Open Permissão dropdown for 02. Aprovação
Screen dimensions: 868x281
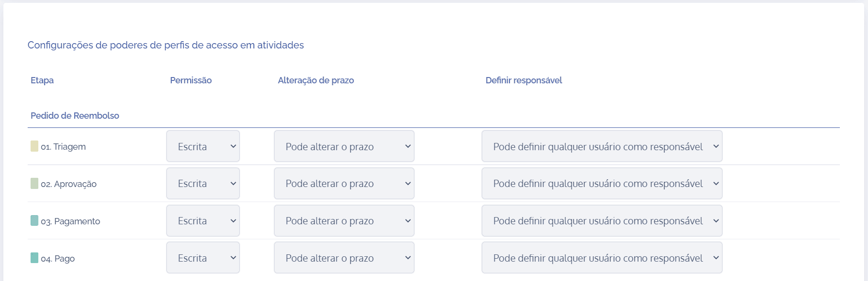tap(203, 184)
